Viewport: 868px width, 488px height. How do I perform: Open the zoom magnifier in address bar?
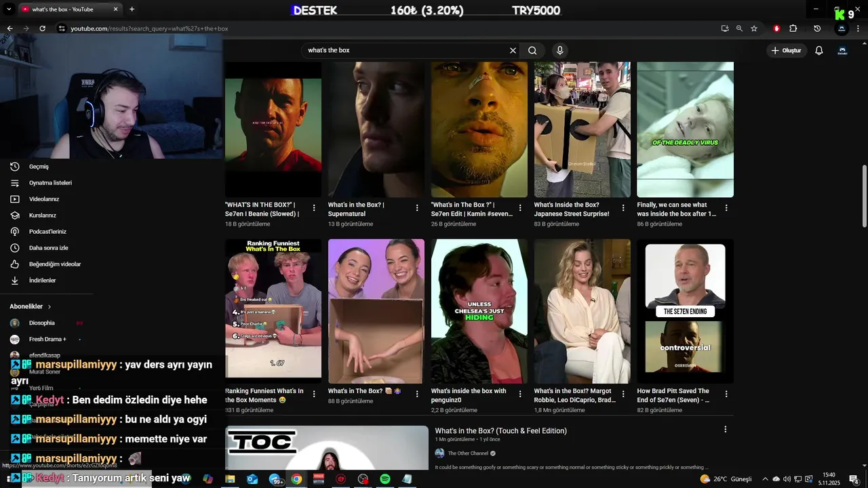[739, 28]
